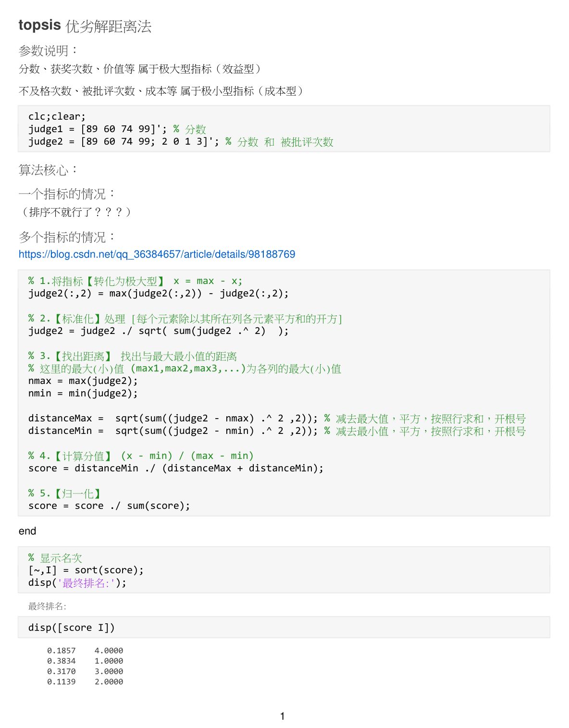This screenshot has height=728, width=569.
Task: Click the 'clc;clear;' code line
Action: point(57,116)
